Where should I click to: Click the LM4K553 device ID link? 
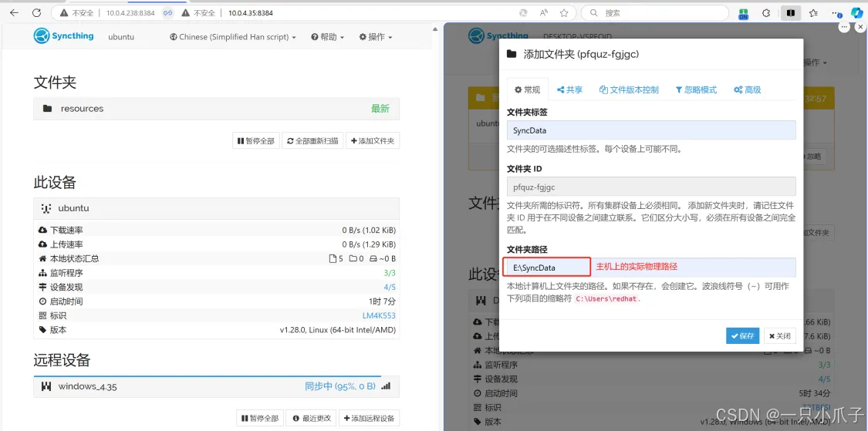379,316
